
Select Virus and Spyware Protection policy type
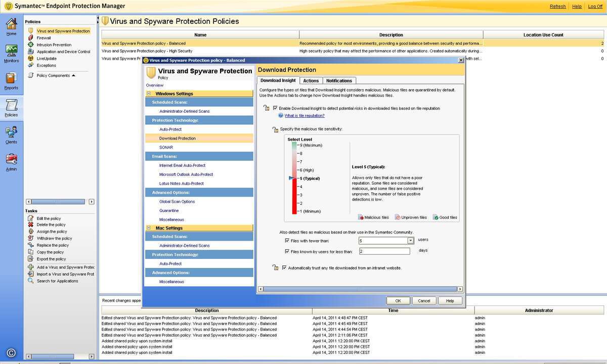coord(63,31)
